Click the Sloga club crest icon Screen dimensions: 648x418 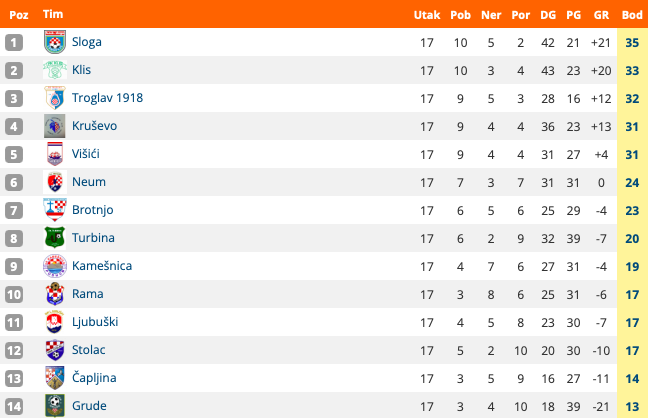tap(55, 42)
